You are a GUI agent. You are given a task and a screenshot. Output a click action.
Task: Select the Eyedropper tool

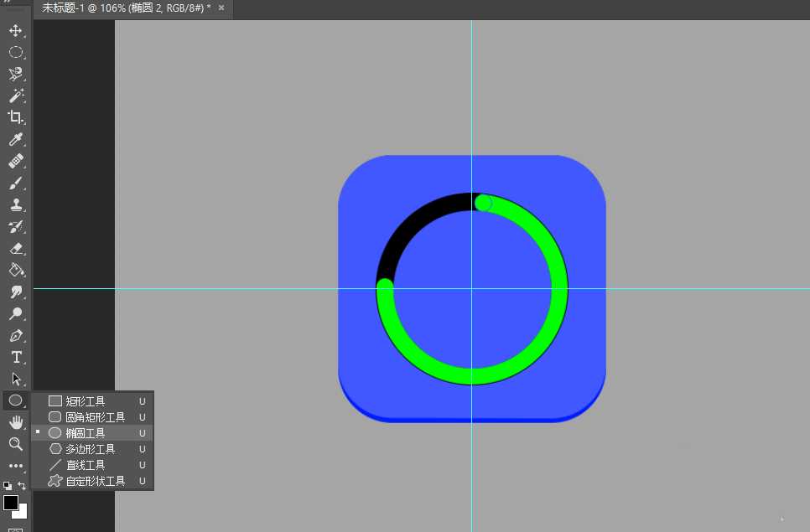coord(15,139)
